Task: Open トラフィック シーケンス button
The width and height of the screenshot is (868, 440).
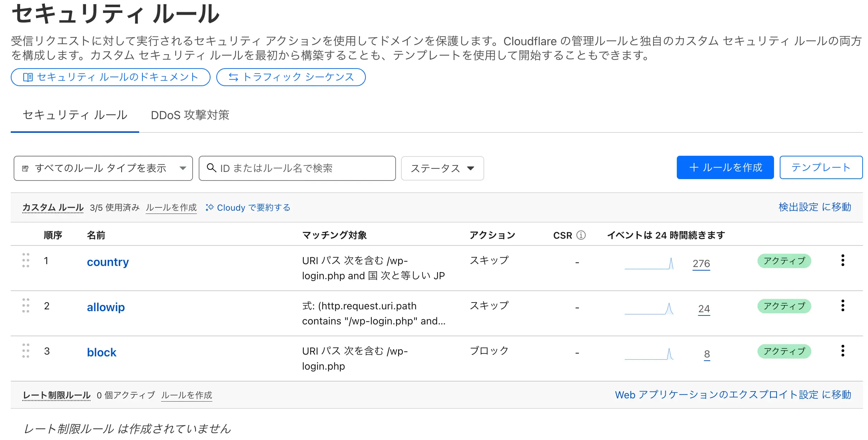Action: click(291, 77)
